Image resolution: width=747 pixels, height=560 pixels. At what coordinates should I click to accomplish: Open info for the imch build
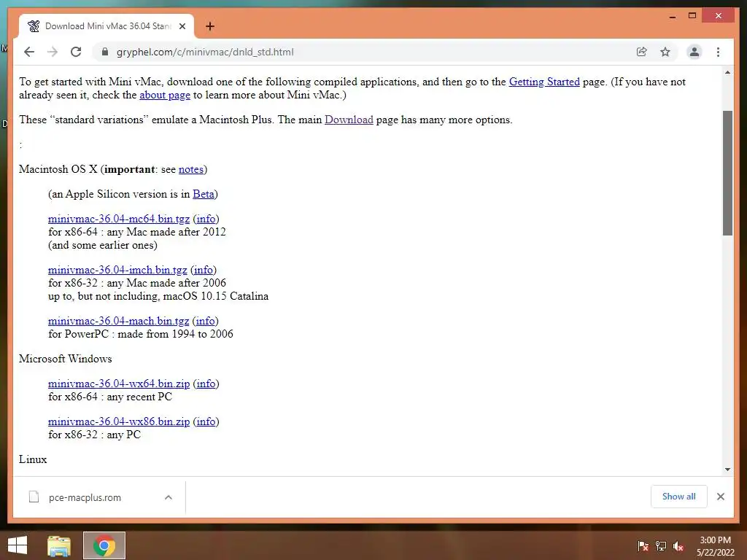pos(204,270)
